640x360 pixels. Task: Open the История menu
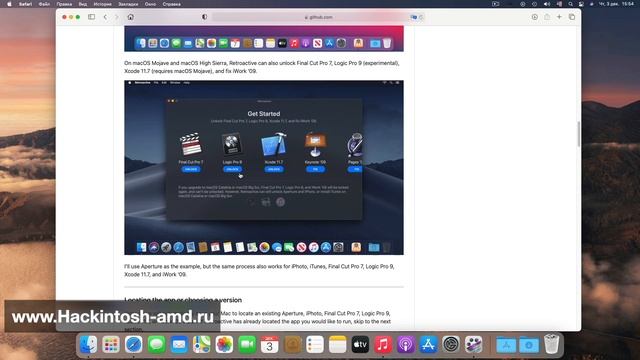[x=102, y=4]
